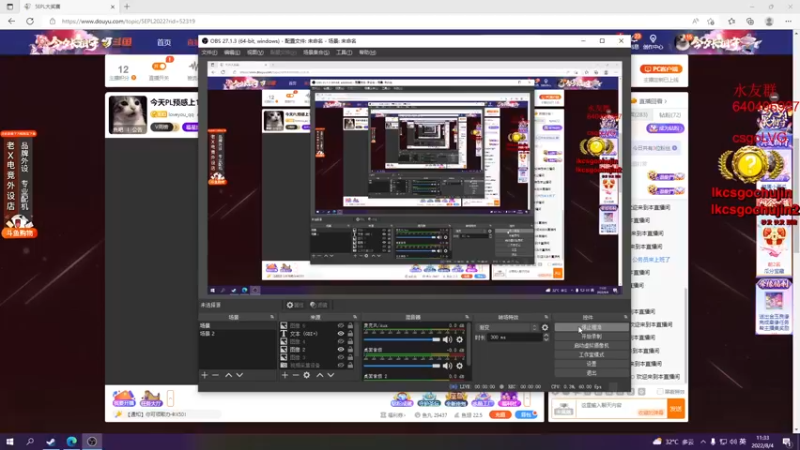Mute the 麦克风/Aux speaker icon
Viewport: 800px width, 450px height.
pos(447,339)
